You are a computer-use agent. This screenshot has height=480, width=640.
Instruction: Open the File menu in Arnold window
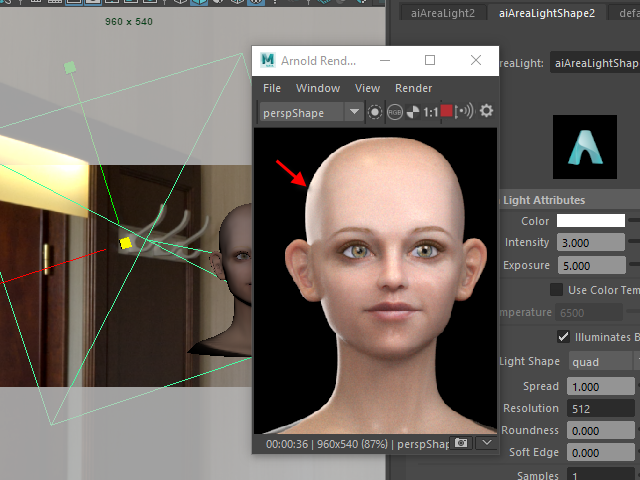pos(272,88)
